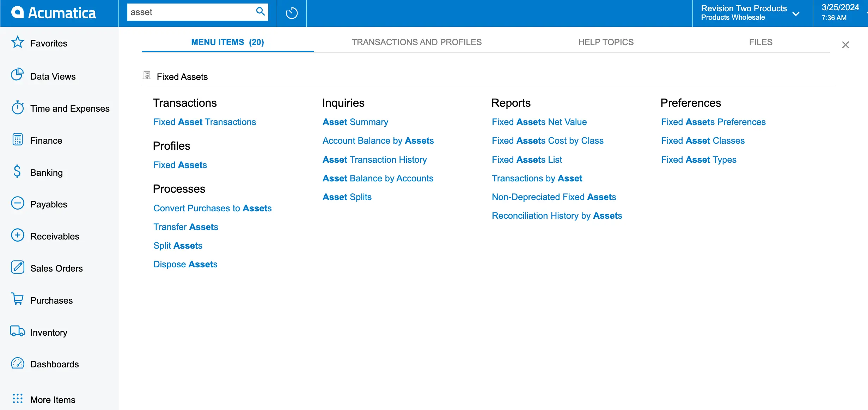
Task: Open the Receivables workspace
Action: [55, 236]
